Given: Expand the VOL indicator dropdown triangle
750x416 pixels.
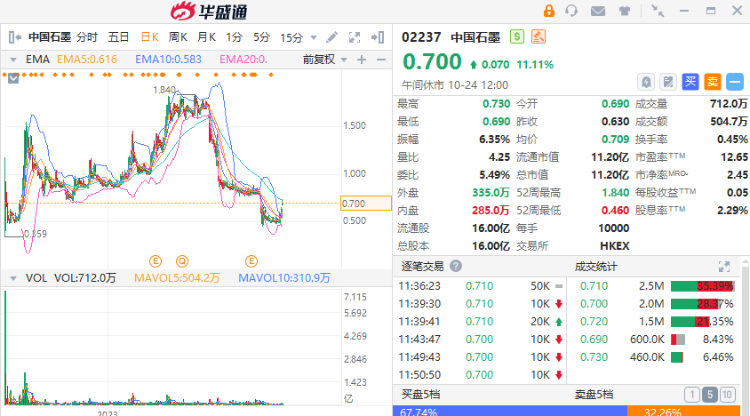Looking at the screenshot, I should tap(13, 278).
